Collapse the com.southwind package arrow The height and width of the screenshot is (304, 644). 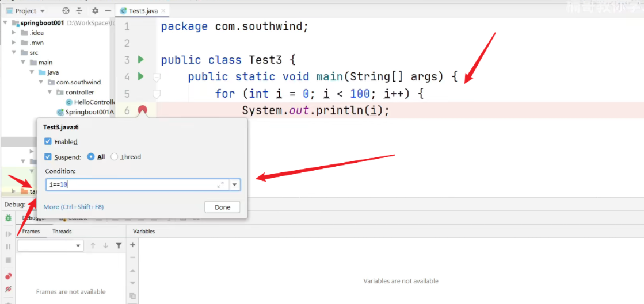point(41,82)
